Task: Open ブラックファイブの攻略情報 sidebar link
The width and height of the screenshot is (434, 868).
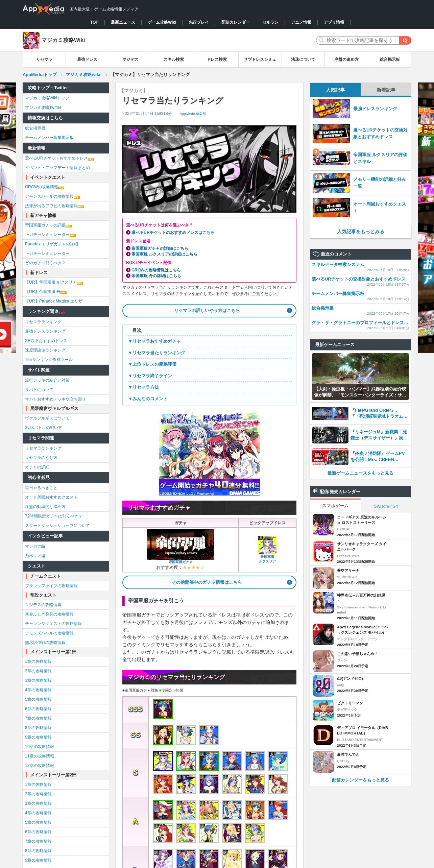Action: (51, 586)
